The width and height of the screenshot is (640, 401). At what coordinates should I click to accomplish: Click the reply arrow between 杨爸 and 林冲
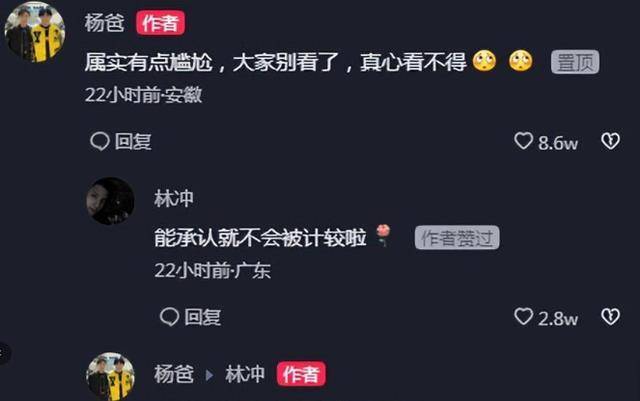pos(209,375)
